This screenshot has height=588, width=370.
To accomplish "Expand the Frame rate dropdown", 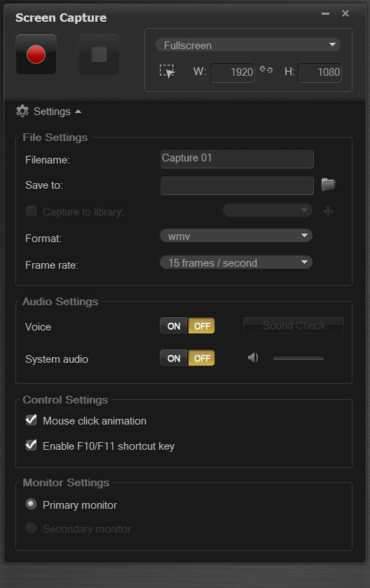I will click(236, 262).
